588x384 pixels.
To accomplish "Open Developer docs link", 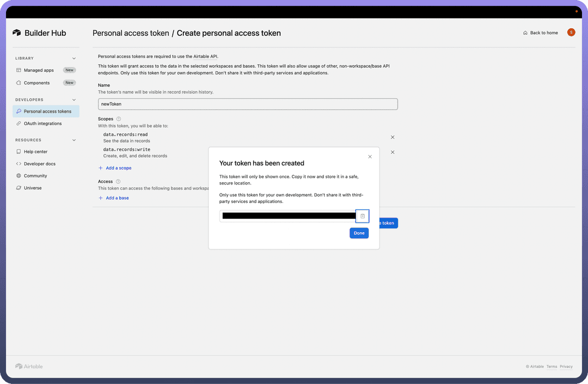I will (x=39, y=164).
